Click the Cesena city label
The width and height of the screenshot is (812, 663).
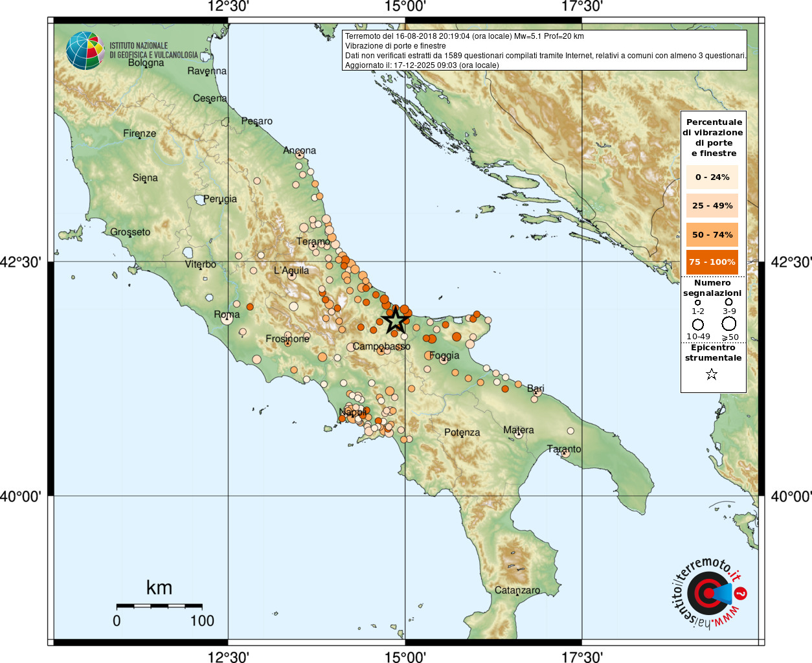click(210, 98)
